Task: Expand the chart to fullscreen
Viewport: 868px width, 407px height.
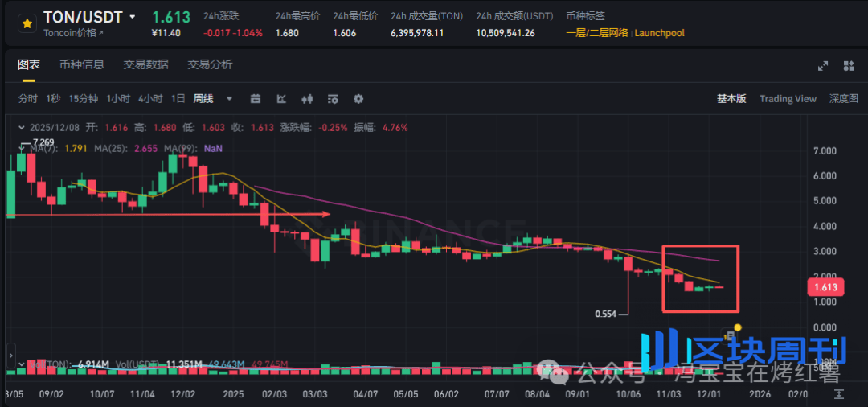Action: (x=823, y=66)
